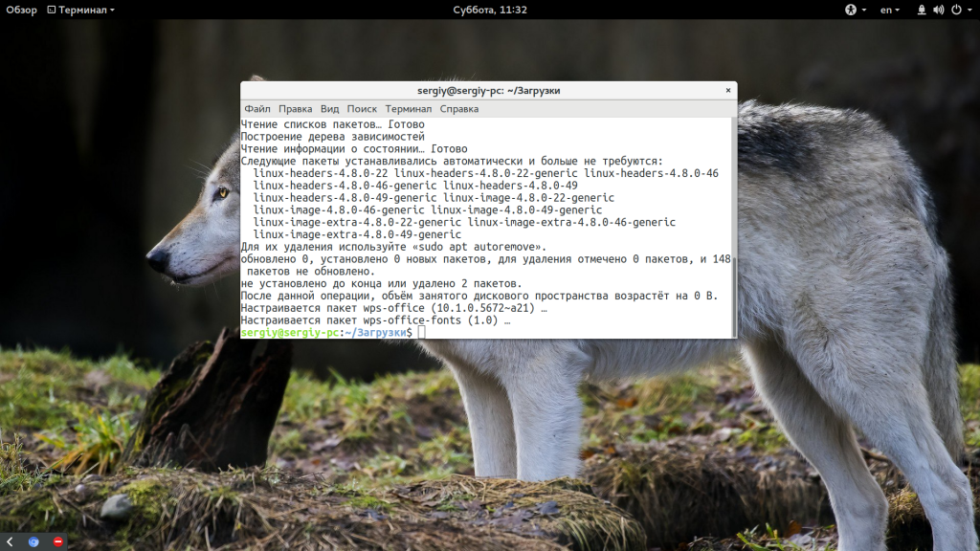
Task: Open the Файл menu
Action: tap(256, 109)
